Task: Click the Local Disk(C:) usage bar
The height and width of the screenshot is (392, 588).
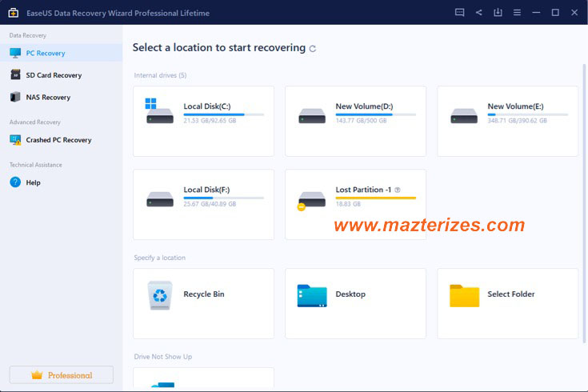Action: coord(223,114)
